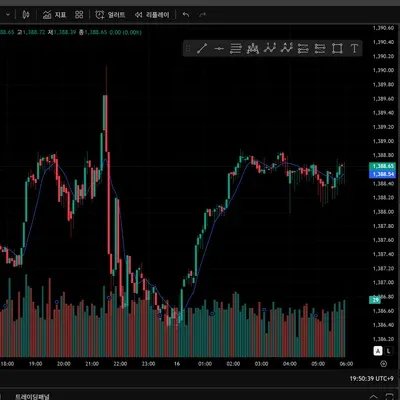Open the 지표 indicators menu
Screen dimensions: 400x400
55,15
